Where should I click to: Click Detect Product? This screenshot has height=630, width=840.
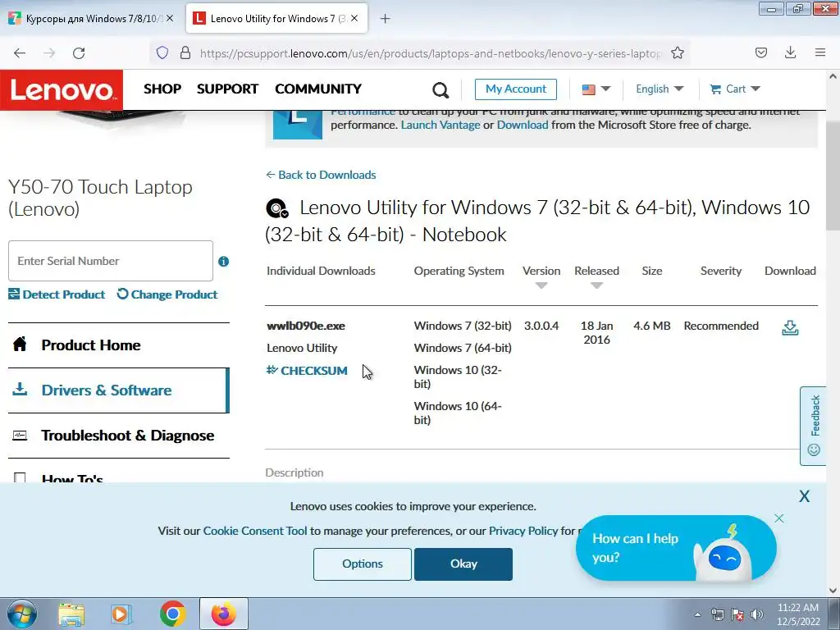pyautogui.click(x=57, y=294)
